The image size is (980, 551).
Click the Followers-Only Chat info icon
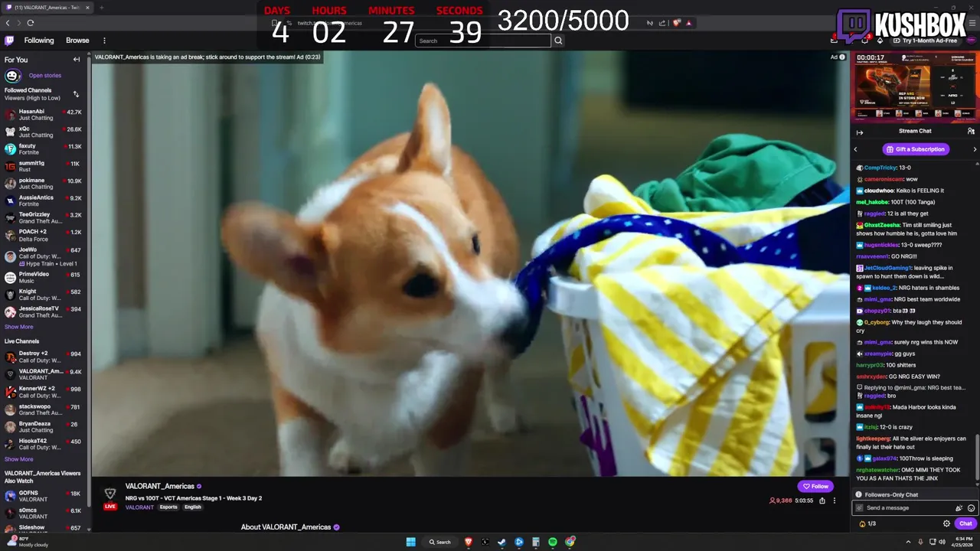[x=859, y=495]
